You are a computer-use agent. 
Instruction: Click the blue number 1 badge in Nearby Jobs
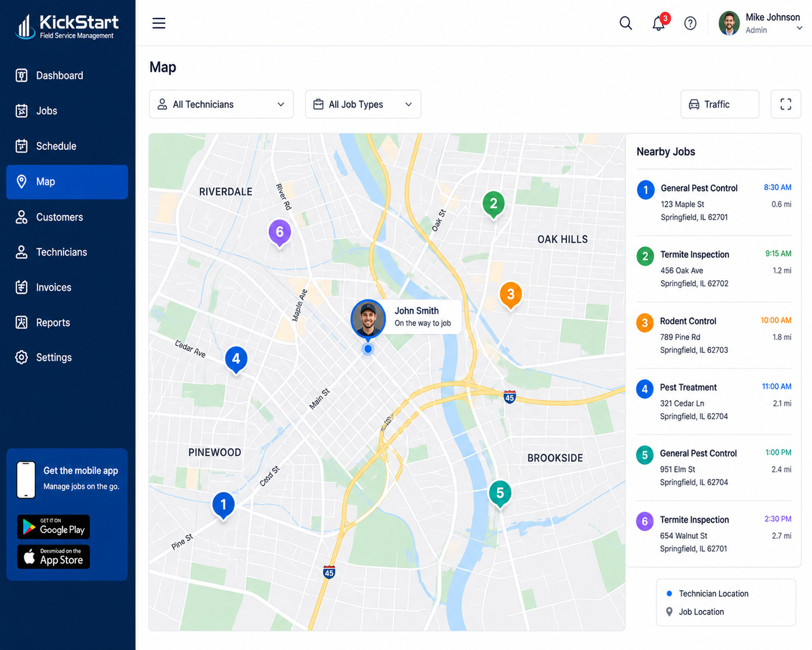point(645,190)
